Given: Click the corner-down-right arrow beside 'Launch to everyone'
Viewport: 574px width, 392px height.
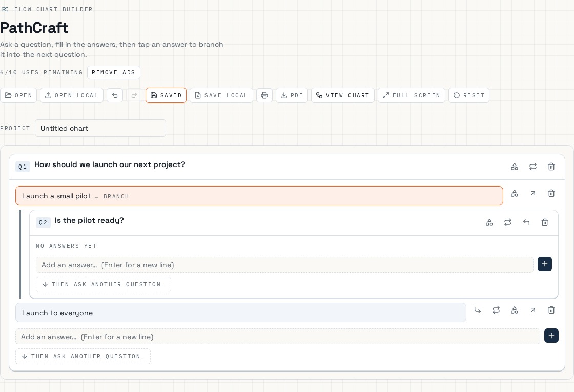Looking at the screenshot, I should point(477,311).
